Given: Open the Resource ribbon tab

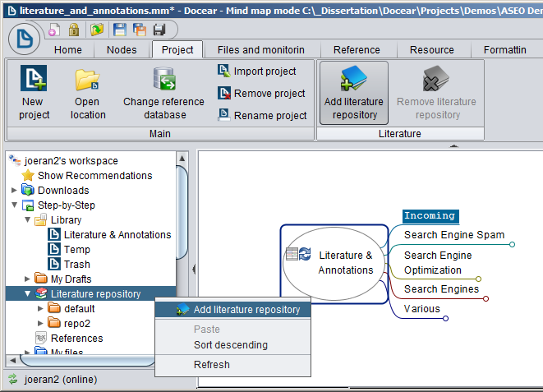Looking at the screenshot, I should tap(432, 50).
